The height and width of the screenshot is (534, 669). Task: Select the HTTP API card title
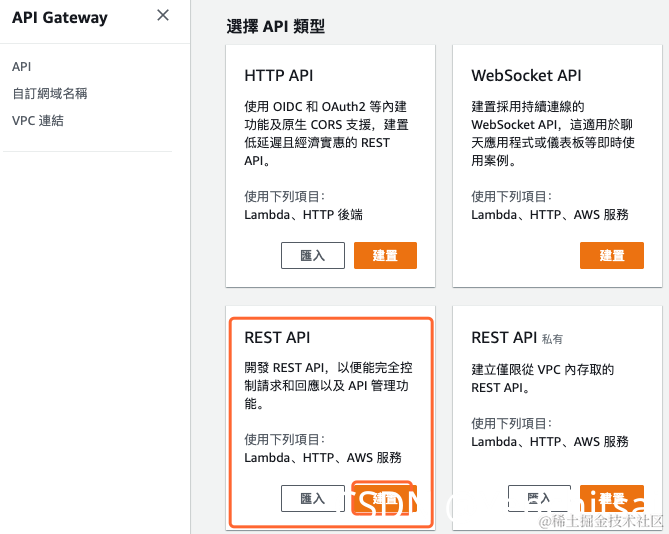tap(279, 75)
